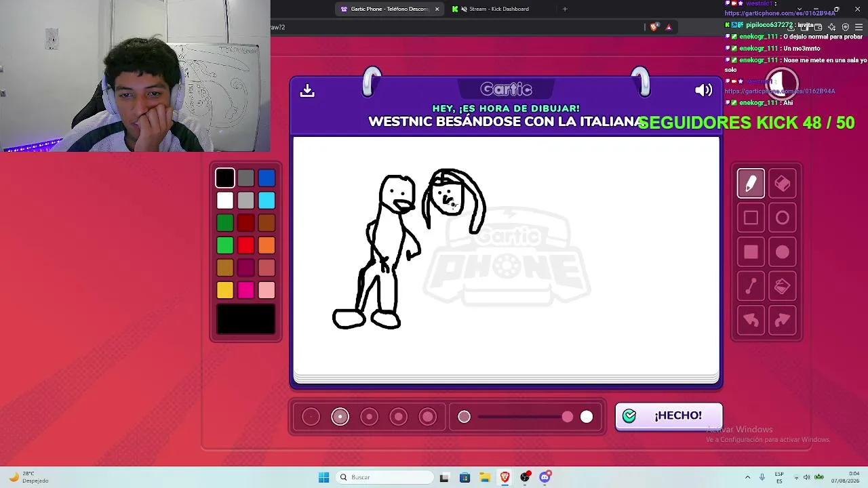Pick the light pink color swatch

tap(267, 291)
